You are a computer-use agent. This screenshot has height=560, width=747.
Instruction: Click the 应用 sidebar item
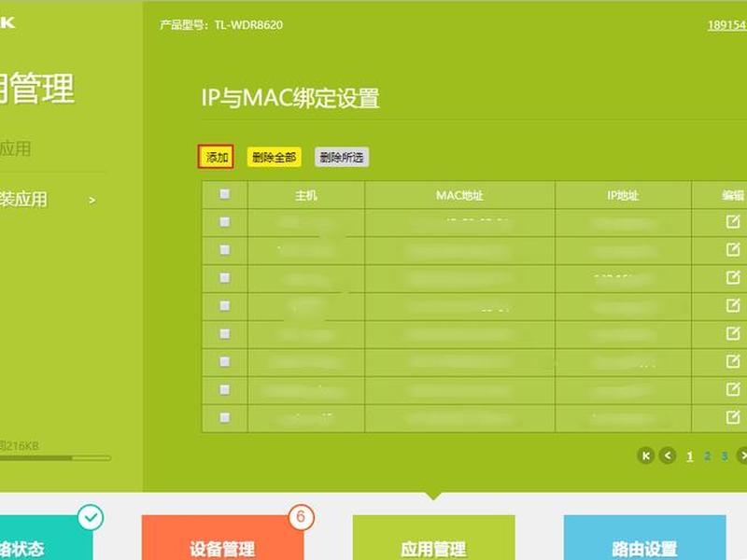(x=15, y=149)
